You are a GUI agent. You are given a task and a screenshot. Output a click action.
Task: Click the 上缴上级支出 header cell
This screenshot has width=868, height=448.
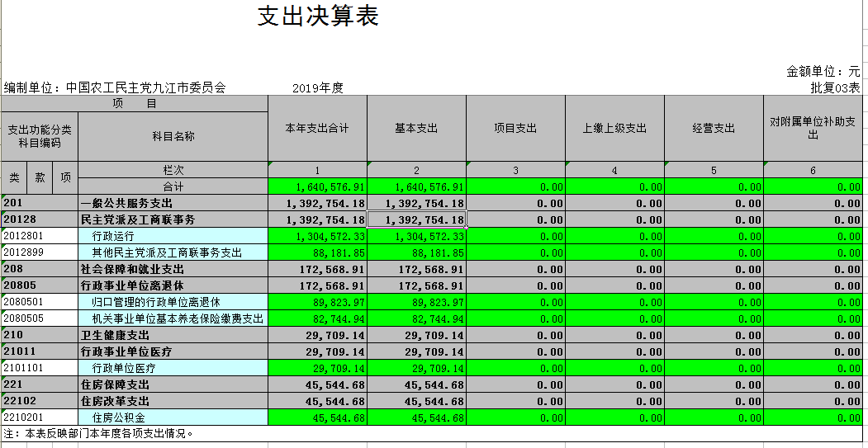click(x=614, y=129)
